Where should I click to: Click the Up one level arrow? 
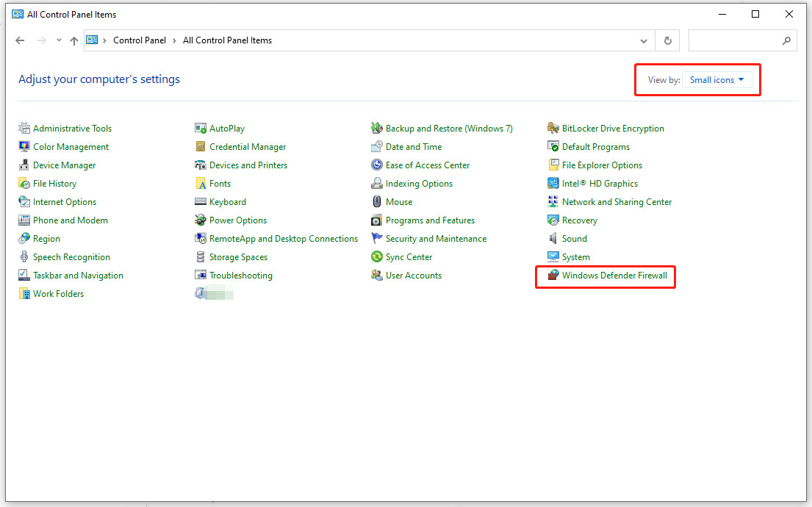click(x=74, y=40)
